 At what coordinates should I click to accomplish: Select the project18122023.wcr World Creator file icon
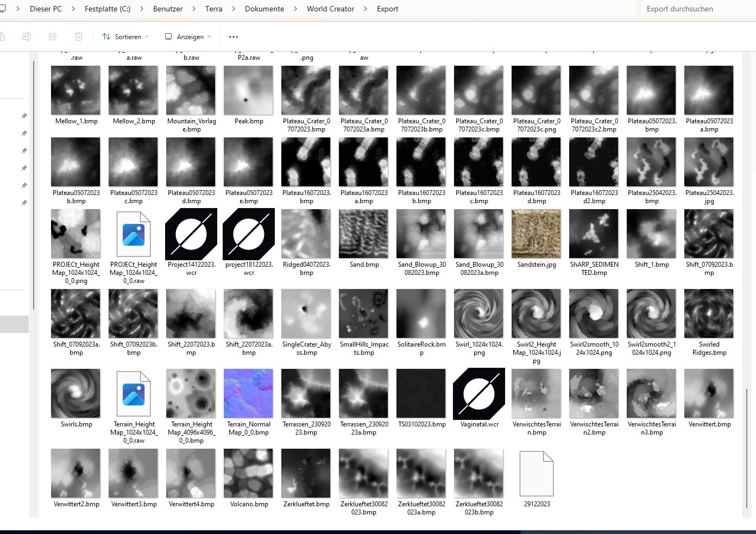coord(249,234)
